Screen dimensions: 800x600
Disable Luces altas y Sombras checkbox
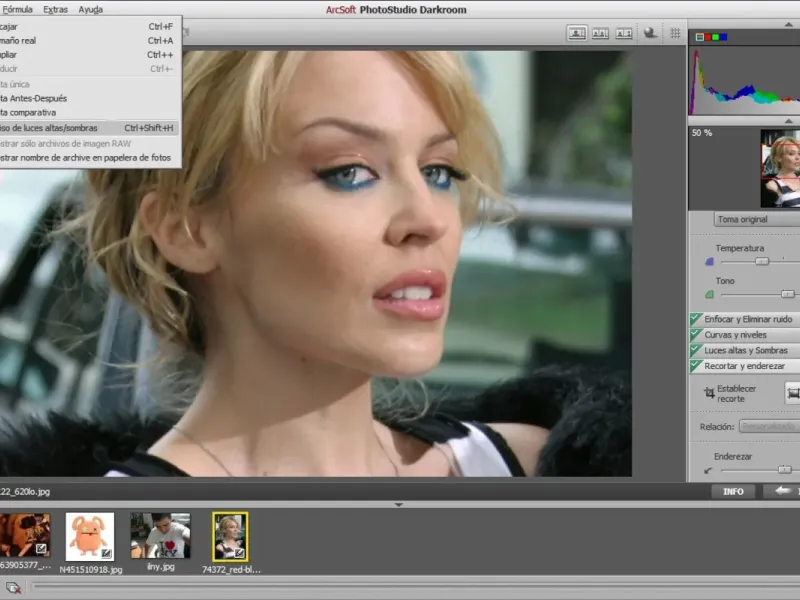[696, 351]
